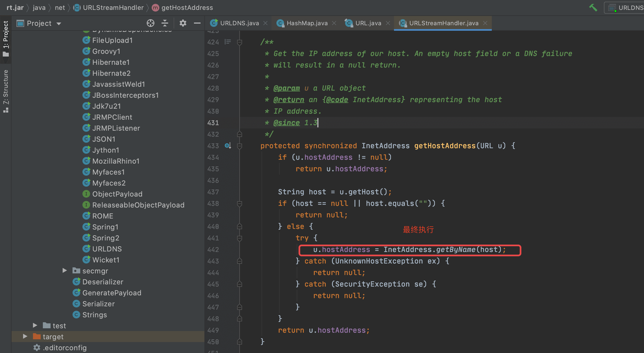Close the URLDNS.java tab
The width and height of the screenshot is (644, 353).
[x=265, y=23]
